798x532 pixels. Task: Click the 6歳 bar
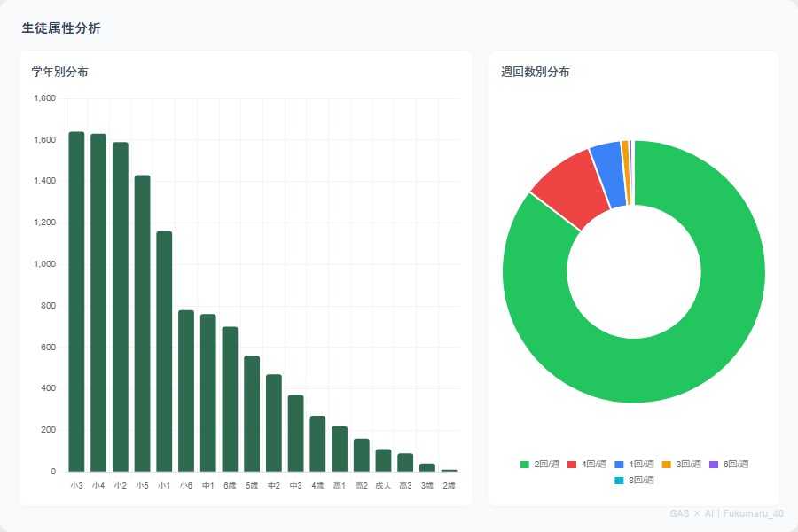tap(230, 400)
